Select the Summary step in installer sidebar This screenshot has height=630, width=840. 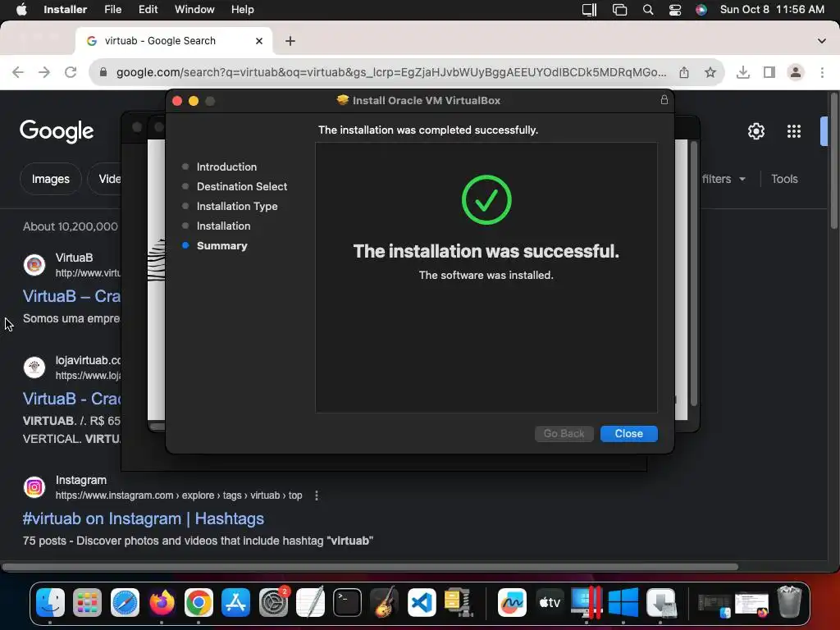[x=221, y=245]
